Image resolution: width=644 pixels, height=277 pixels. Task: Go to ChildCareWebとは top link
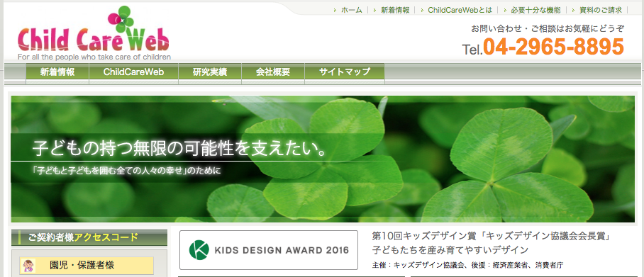click(x=460, y=10)
